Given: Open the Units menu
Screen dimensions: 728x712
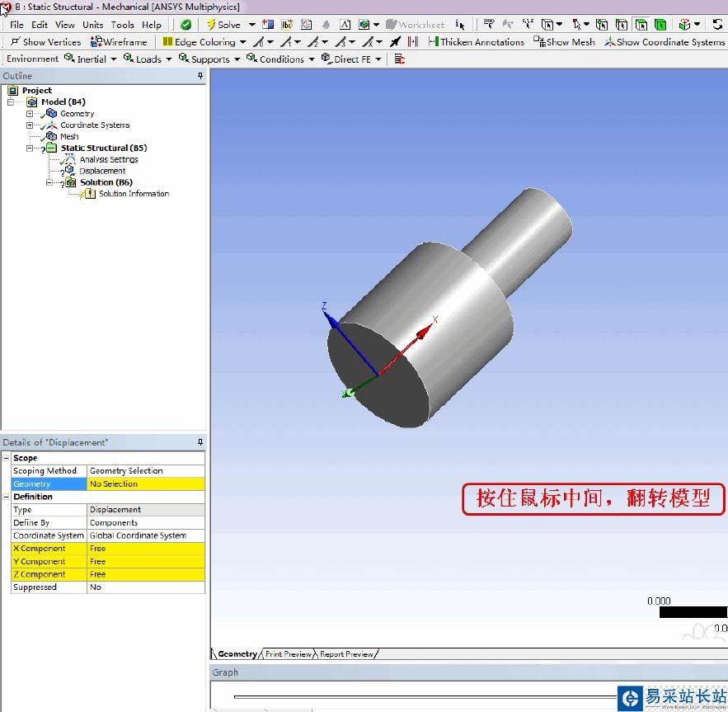Looking at the screenshot, I should (x=93, y=25).
